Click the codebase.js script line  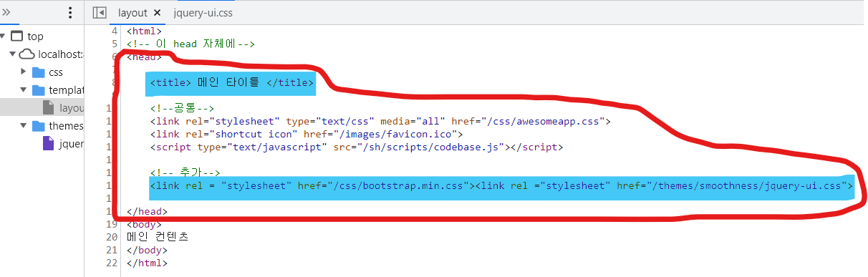click(x=357, y=147)
